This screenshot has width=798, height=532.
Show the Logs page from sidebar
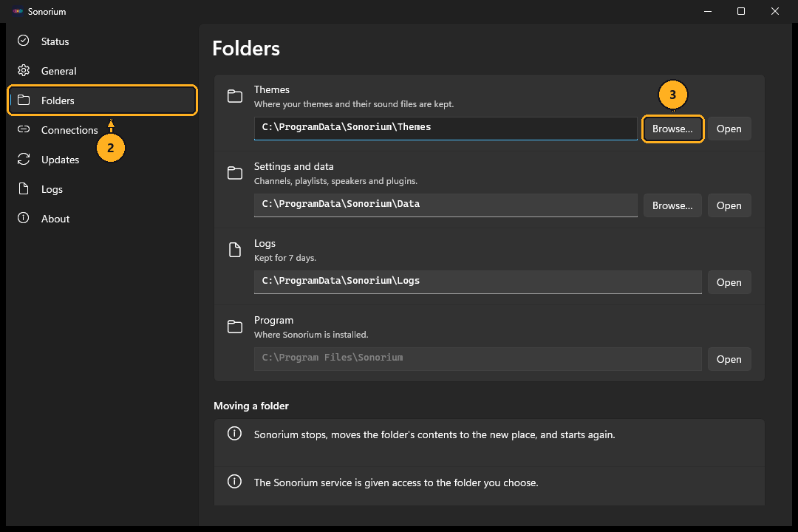click(x=102, y=189)
